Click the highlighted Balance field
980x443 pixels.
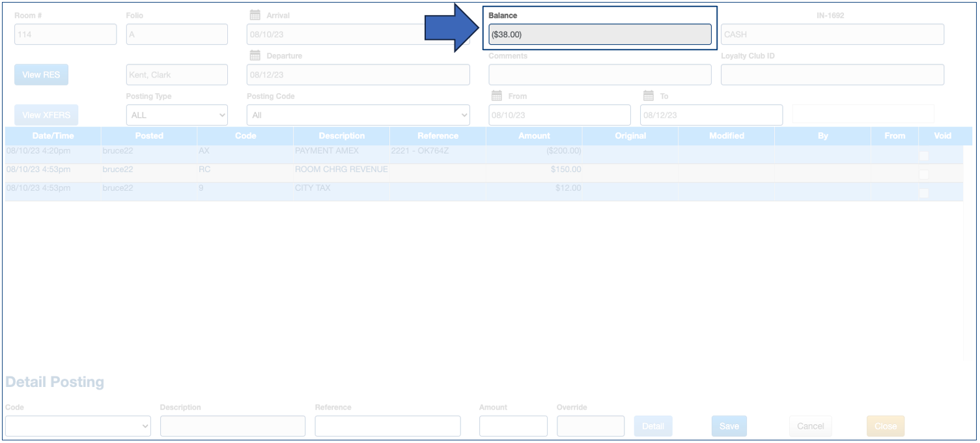599,34
